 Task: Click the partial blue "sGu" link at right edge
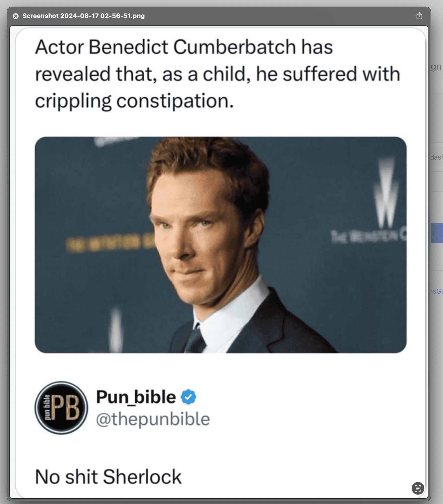pos(437,291)
